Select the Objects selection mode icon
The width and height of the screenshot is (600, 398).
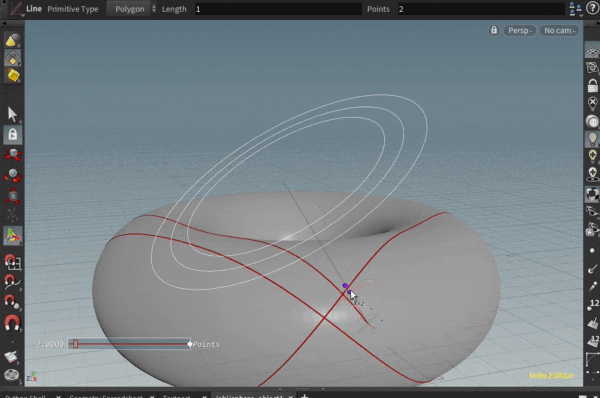[x=13, y=40]
